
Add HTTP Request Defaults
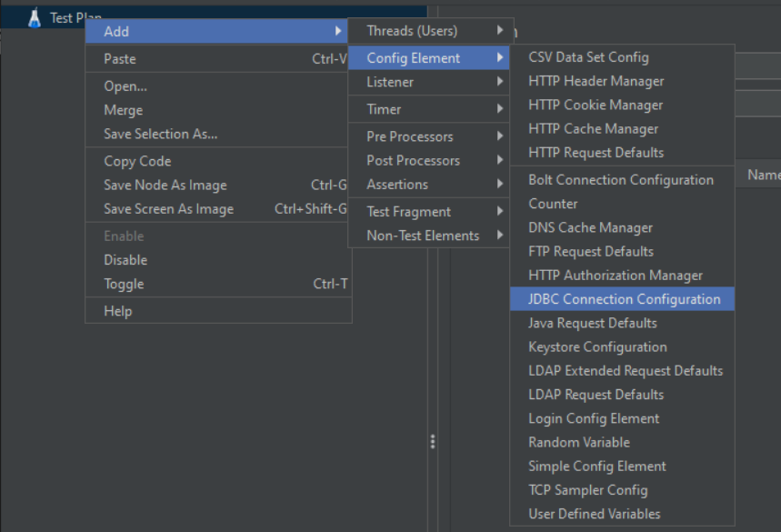point(622,153)
